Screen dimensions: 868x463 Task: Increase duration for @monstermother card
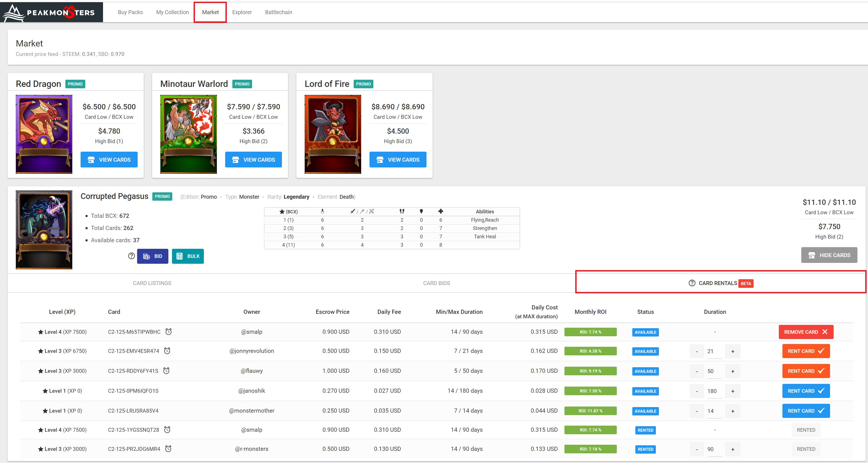(x=733, y=411)
